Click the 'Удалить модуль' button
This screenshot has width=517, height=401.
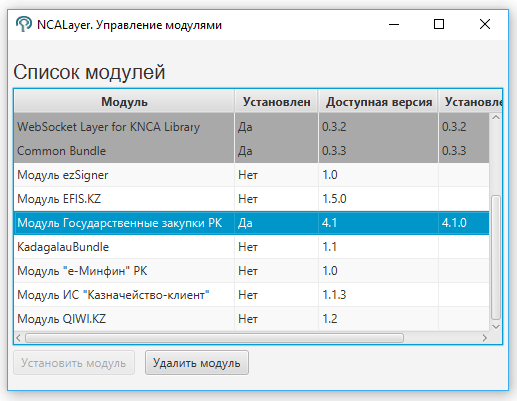coord(197,363)
